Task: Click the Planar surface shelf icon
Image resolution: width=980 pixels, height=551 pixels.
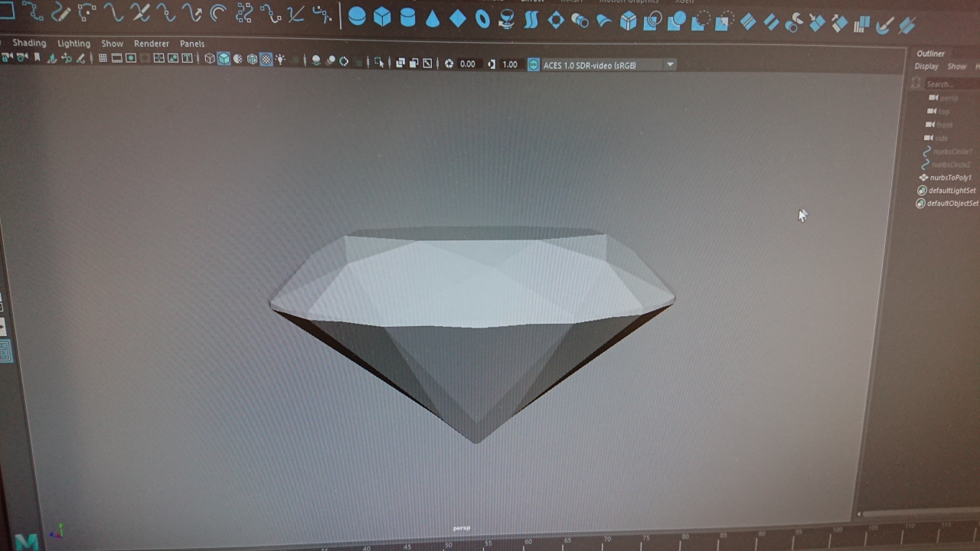Action: [556, 21]
